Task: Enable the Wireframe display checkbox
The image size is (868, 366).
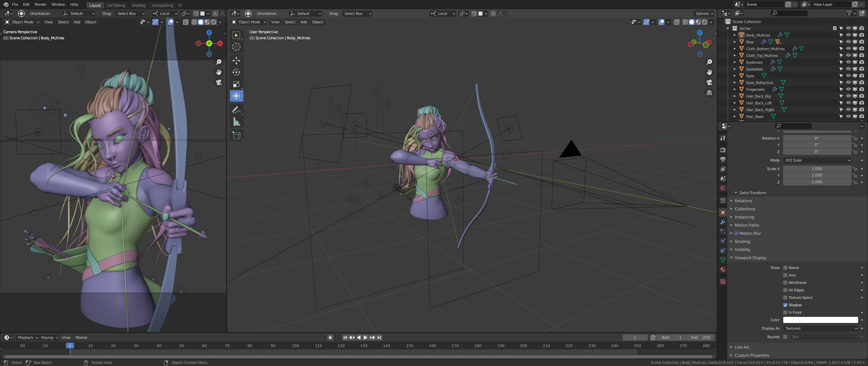Action: click(785, 283)
